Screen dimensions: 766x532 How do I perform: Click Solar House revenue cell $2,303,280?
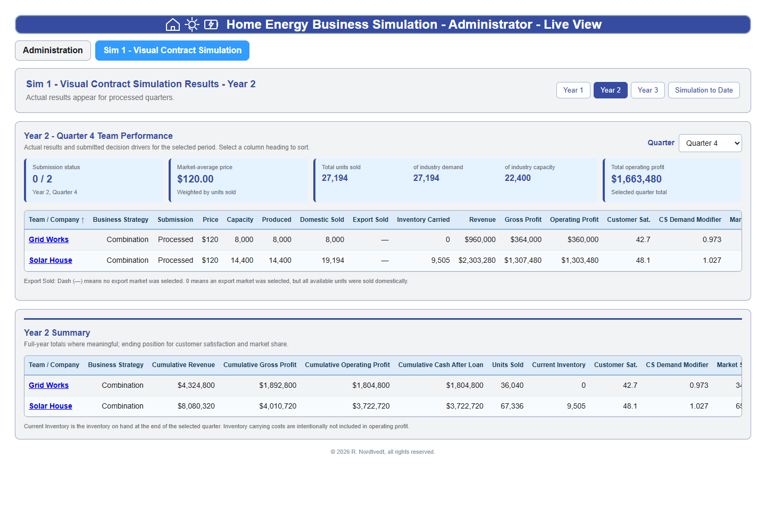[x=477, y=261]
